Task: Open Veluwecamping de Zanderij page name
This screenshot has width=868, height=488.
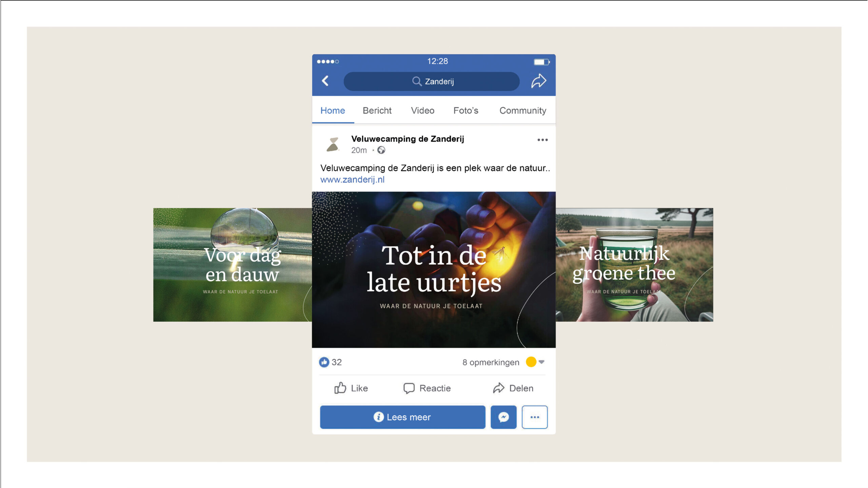Action: 408,139
